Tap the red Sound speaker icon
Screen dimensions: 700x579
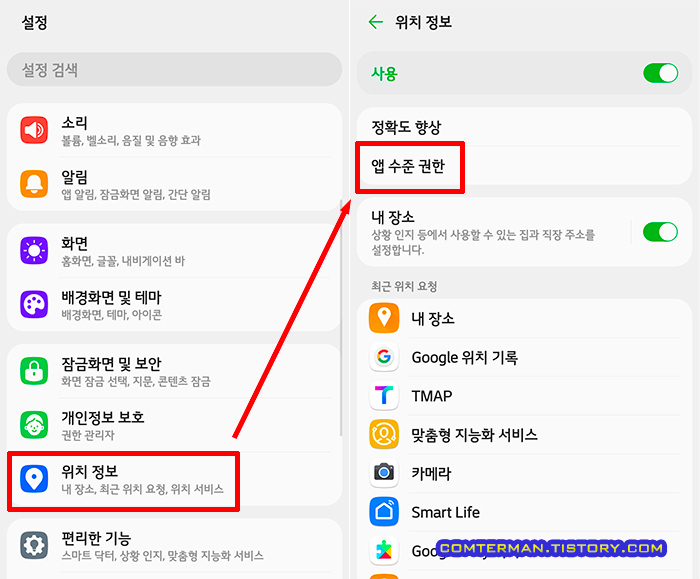point(34,130)
